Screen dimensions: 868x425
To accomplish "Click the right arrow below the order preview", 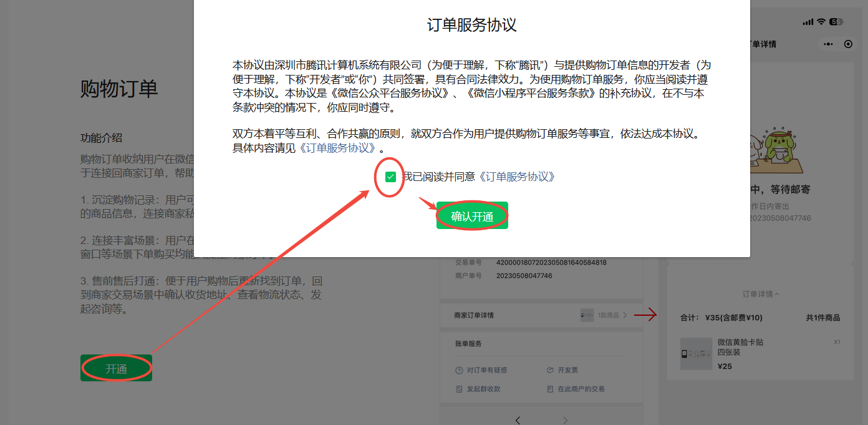I will 566,419.
